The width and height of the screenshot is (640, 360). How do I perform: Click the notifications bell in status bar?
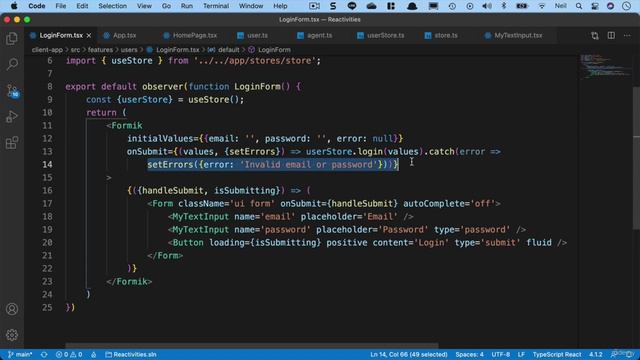628,354
